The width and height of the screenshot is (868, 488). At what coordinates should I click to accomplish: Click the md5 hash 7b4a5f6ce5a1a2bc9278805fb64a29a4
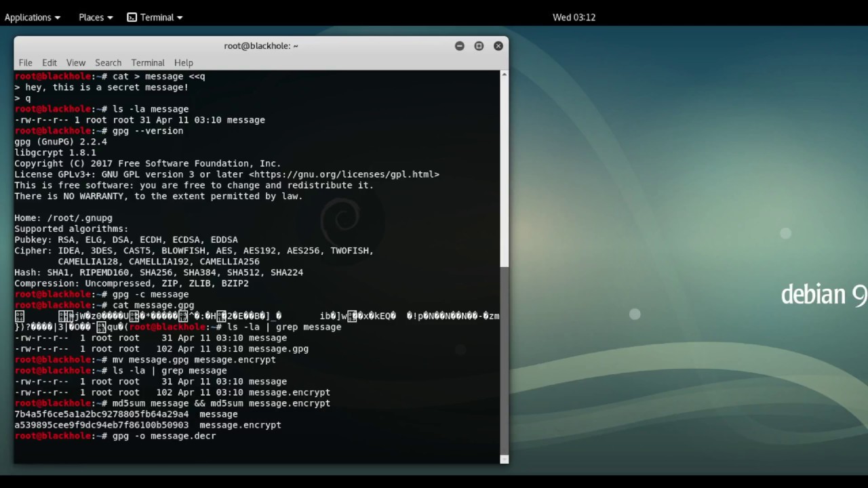(x=102, y=414)
